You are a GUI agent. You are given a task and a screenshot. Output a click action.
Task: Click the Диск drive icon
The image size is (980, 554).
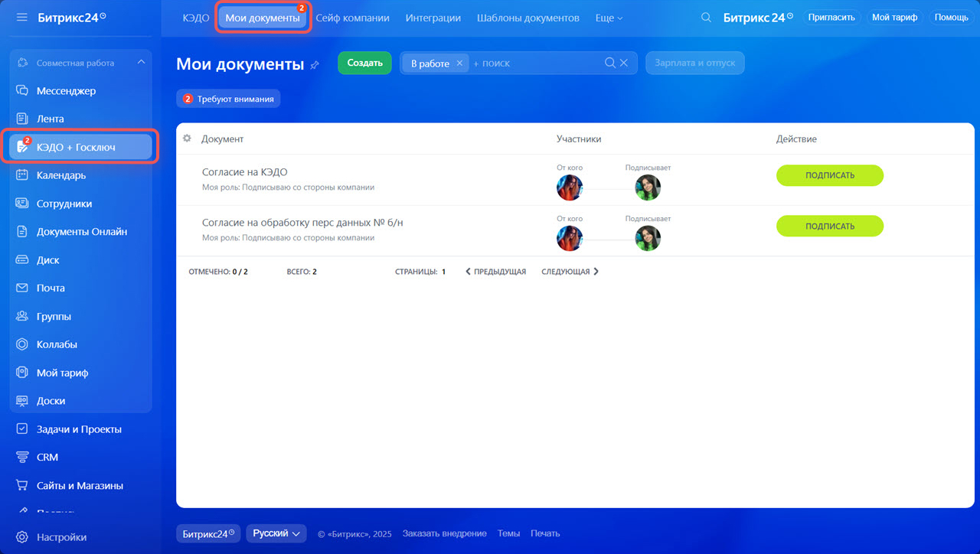22,260
